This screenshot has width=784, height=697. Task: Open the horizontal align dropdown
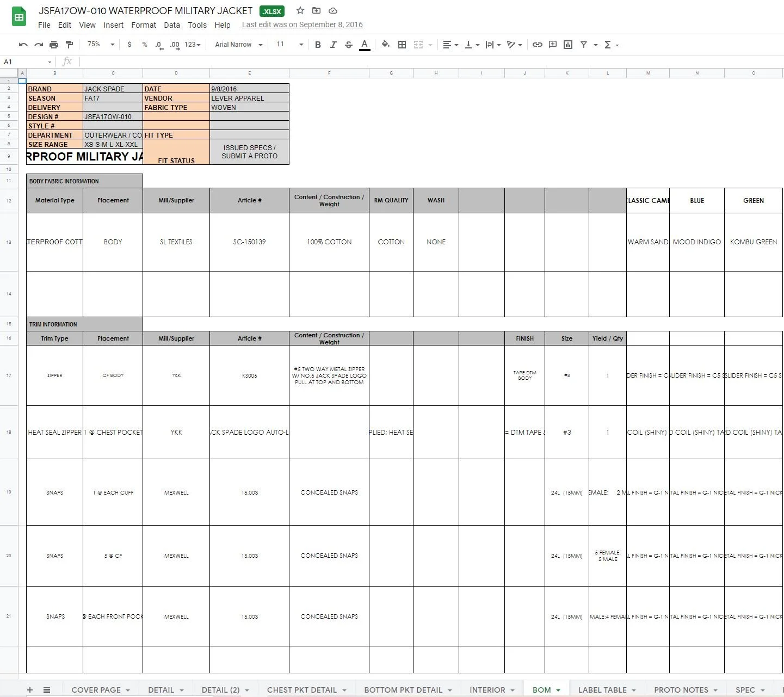pyautogui.click(x=450, y=45)
